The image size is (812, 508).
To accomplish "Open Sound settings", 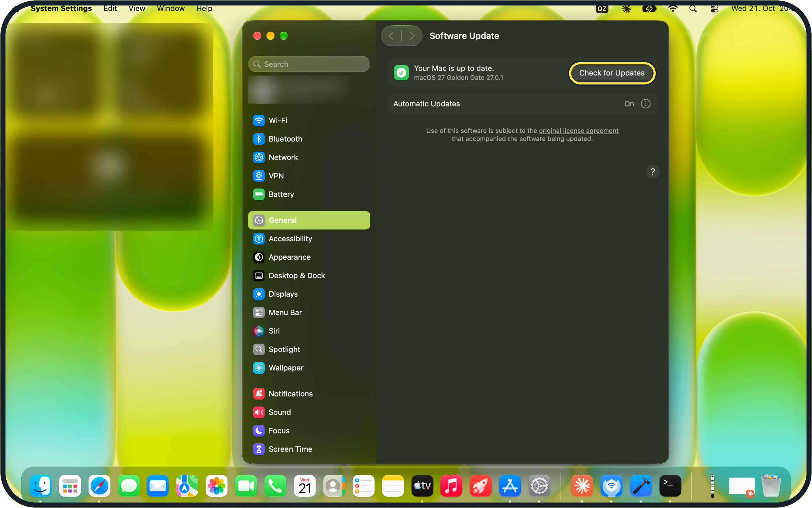I will coord(309,412).
